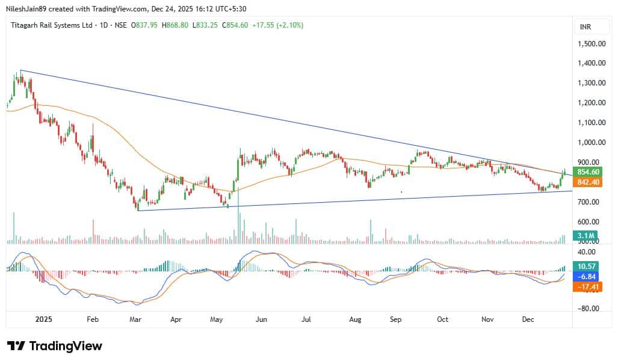Click the Oct label on time axis
Viewport: 618px width, 364px height.
pyautogui.click(x=443, y=319)
